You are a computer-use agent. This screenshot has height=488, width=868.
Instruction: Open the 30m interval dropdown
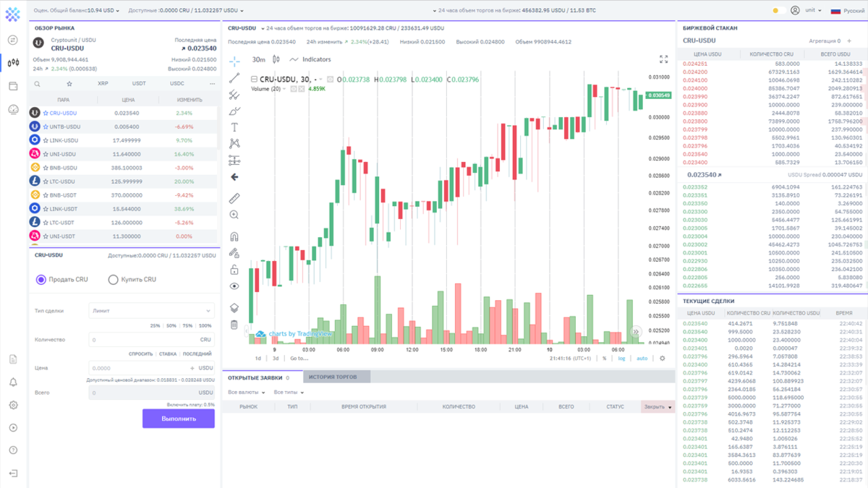tap(258, 61)
